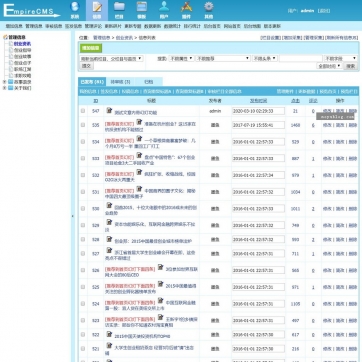Viewport: 362px width, 362px height.
Task: Open 增加信息 in the submenu bar
Action: (14, 26)
